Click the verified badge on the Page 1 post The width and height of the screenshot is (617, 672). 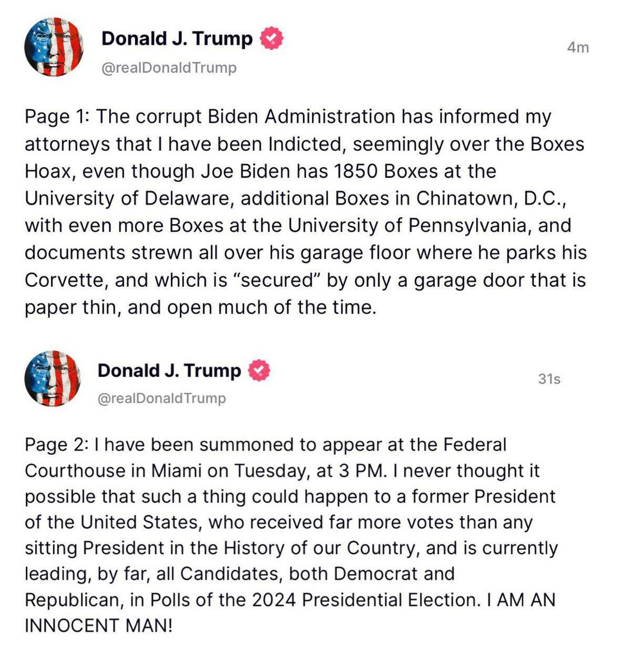(272, 39)
